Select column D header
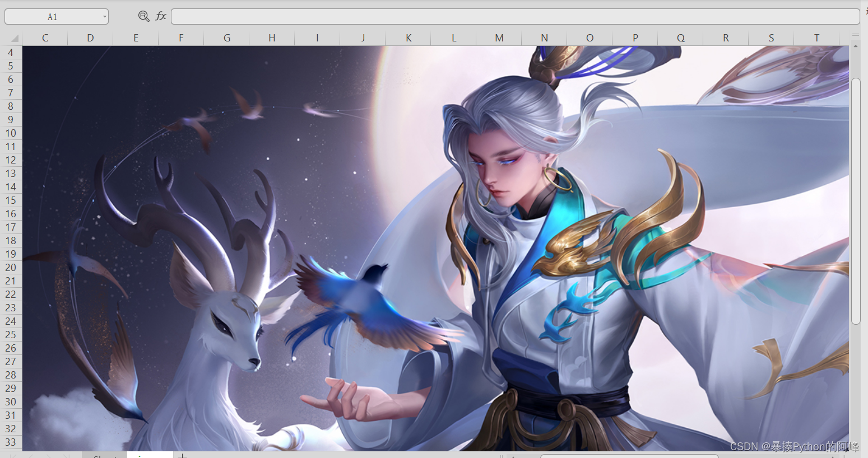Screen dimensions: 868x458 click(90, 38)
